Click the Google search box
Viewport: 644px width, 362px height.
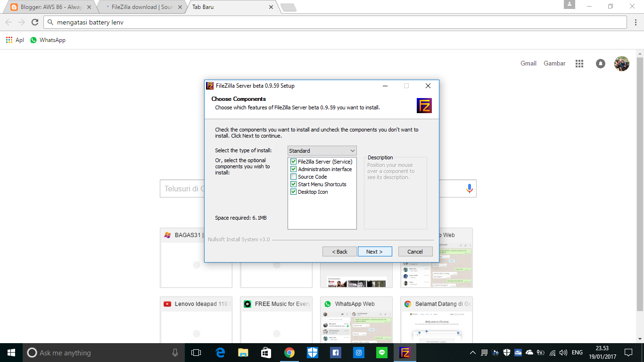[318, 189]
